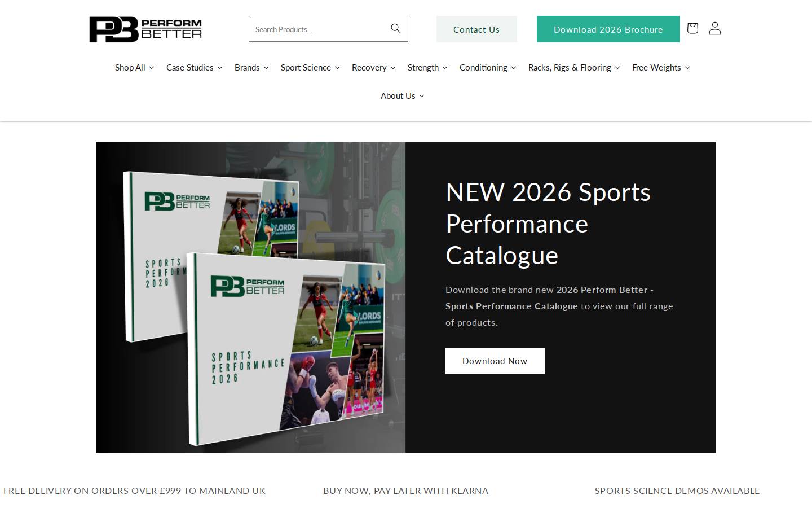This screenshot has height=508, width=812.
Task: Click Sports Science Demos Available text
Action: click(677, 491)
